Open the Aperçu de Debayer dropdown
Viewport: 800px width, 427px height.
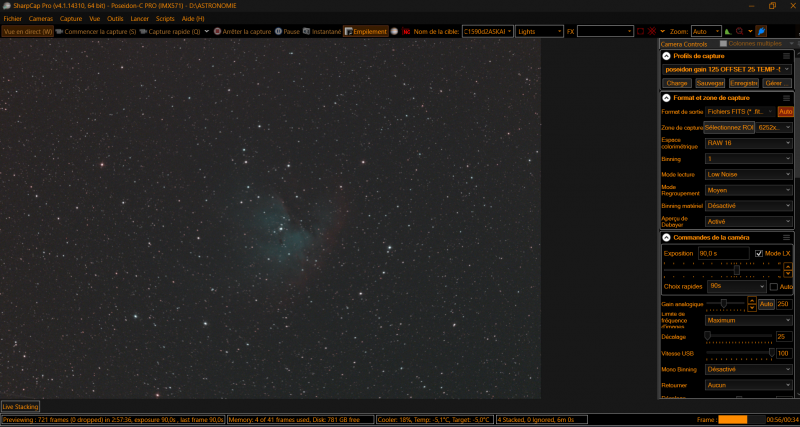click(748, 222)
